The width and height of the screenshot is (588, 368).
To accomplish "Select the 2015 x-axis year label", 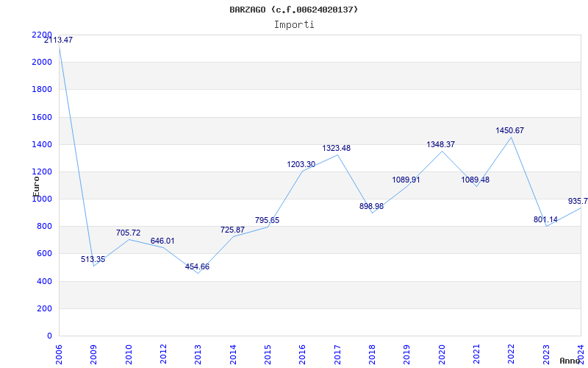I will tap(268, 355).
